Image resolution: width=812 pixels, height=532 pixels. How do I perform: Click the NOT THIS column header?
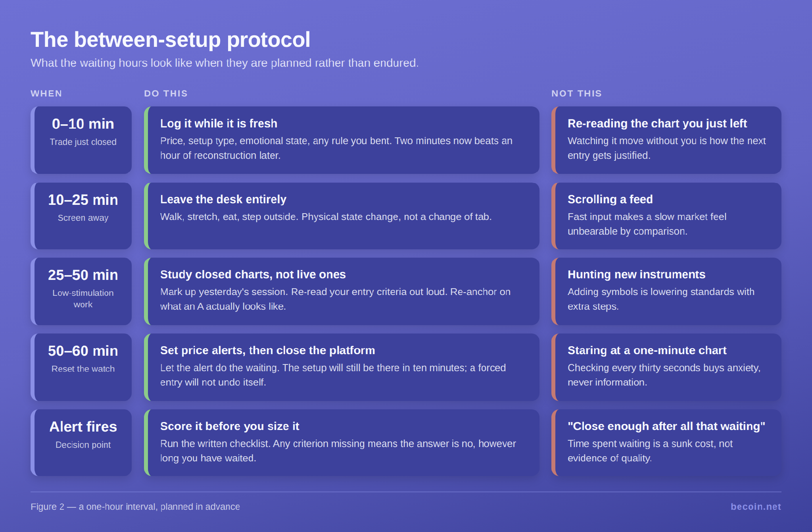click(x=576, y=93)
